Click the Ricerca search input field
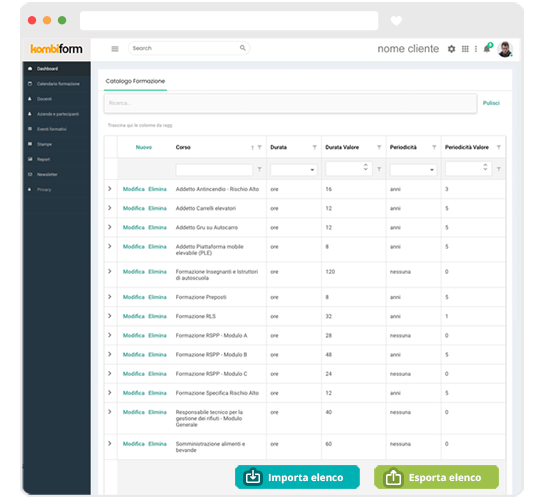 point(290,103)
